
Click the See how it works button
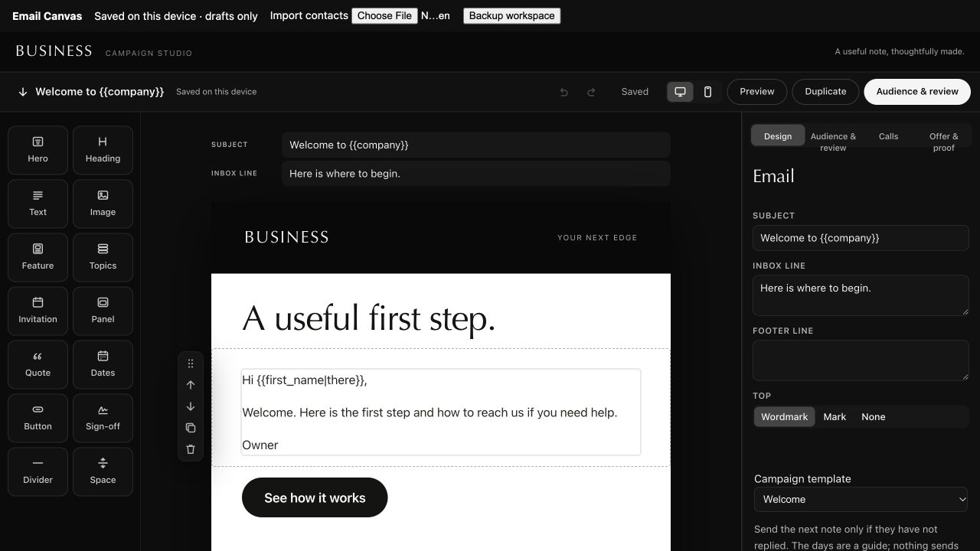click(x=315, y=497)
